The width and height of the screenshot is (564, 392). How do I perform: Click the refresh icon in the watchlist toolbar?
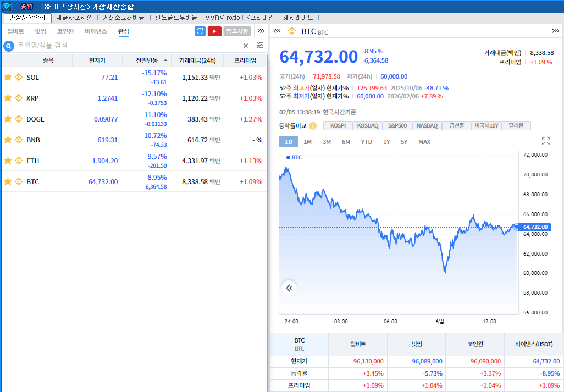tap(200, 31)
